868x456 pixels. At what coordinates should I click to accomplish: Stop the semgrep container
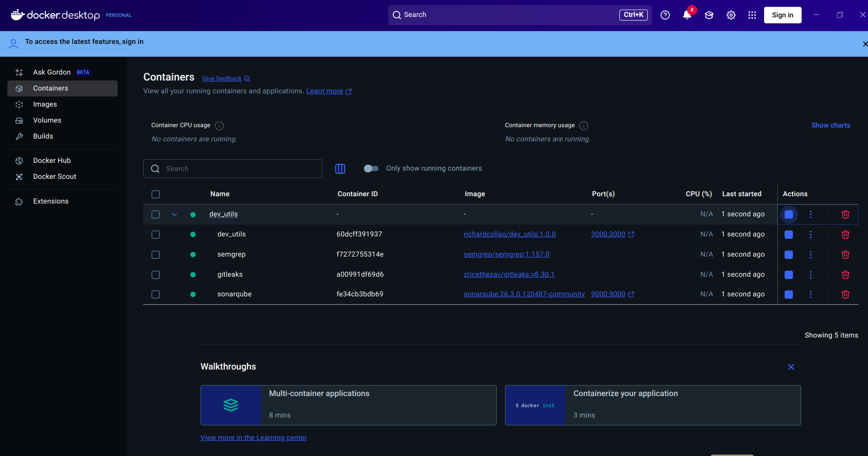pos(789,255)
